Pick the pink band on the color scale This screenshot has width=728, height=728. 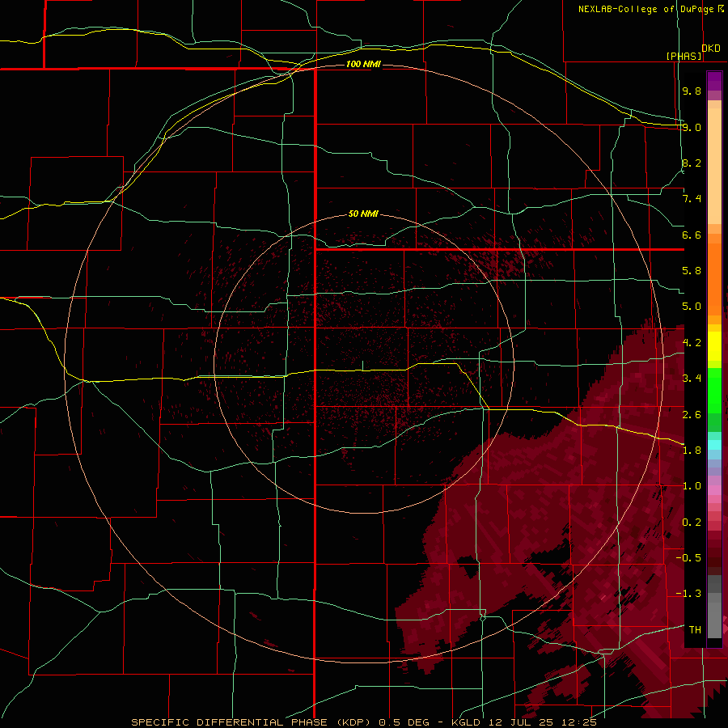714,490
